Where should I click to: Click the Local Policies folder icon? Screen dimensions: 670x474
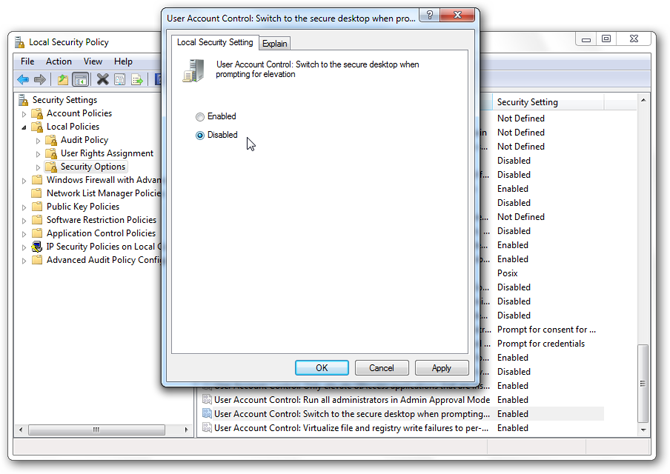[38, 127]
